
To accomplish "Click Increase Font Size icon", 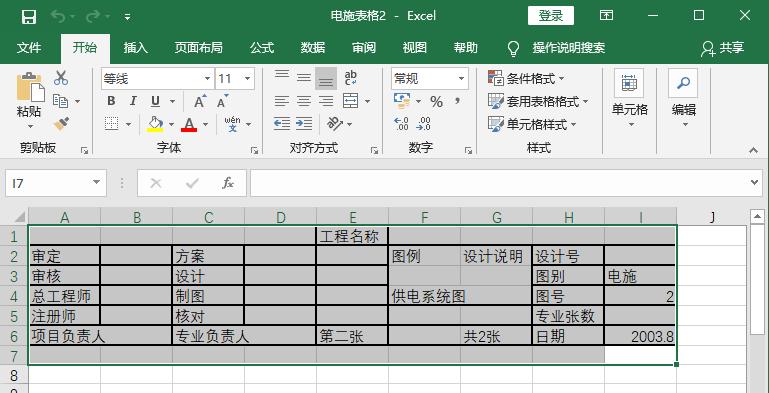I will pyautogui.click(x=200, y=102).
